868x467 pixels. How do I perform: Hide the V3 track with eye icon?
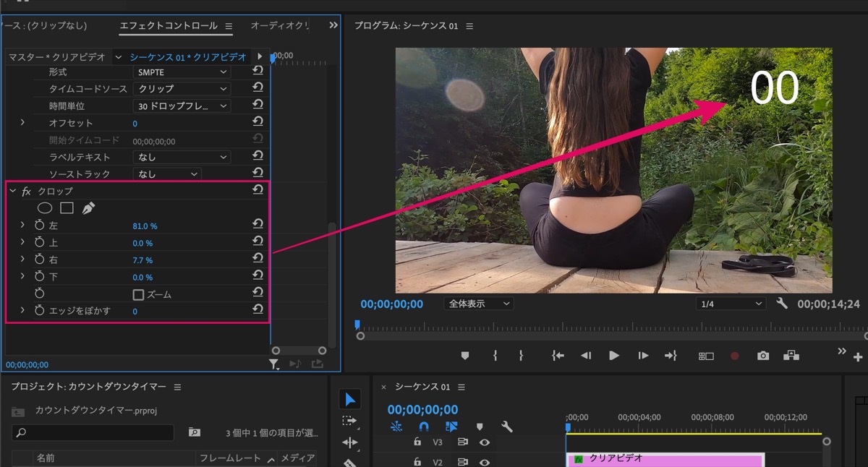pyautogui.click(x=485, y=442)
